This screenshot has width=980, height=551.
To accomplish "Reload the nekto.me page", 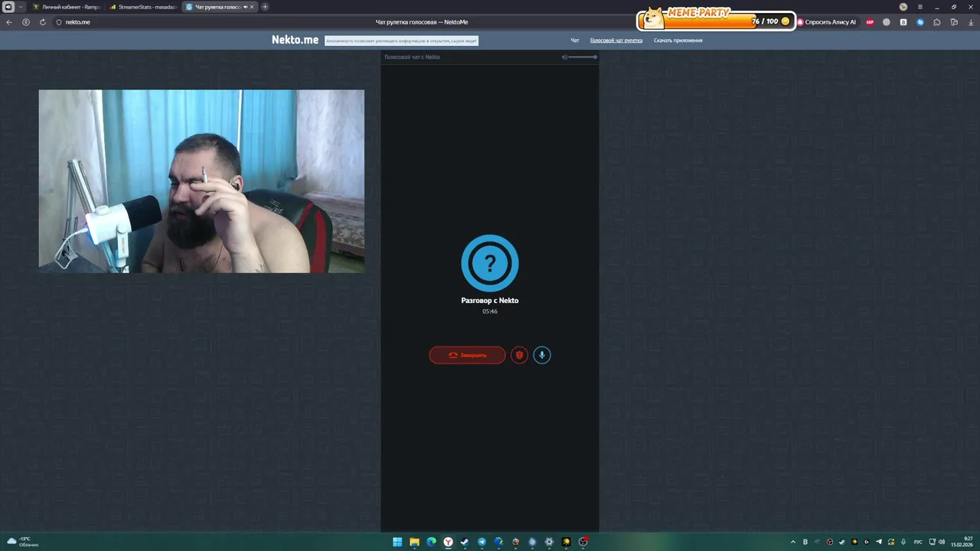I will tap(43, 22).
